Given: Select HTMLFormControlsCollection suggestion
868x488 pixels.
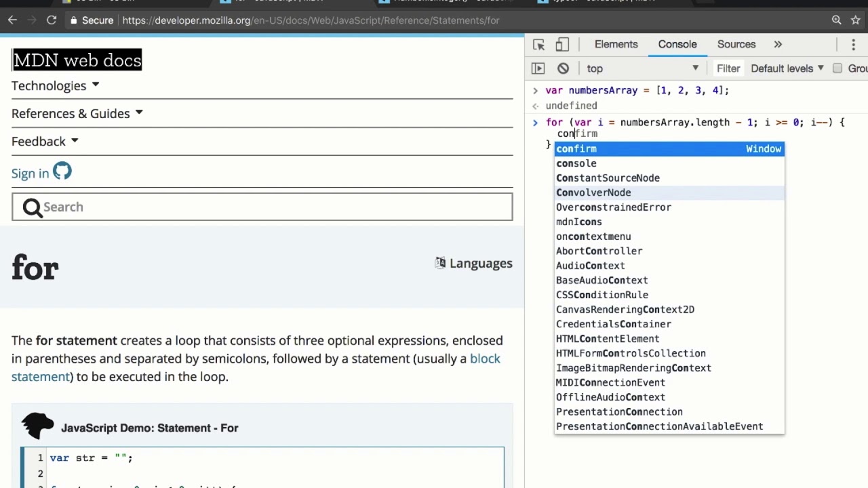Looking at the screenshot, I should [x=669, y=353].
